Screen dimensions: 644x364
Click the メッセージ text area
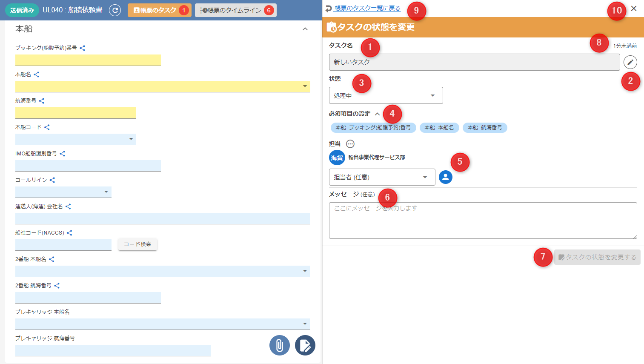click(x=483, y=221)
